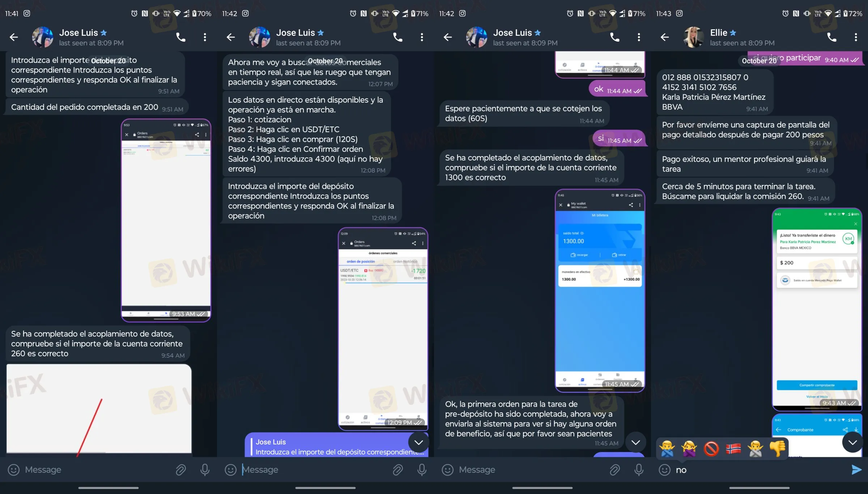Start a call in the leftmost Jose Luis chat
The height and width of the screenshot is (494, 868).
[180, 37]
